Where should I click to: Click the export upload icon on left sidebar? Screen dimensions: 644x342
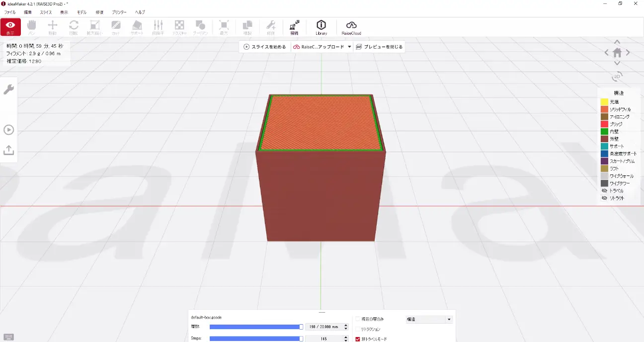click(x=9, y=150)
